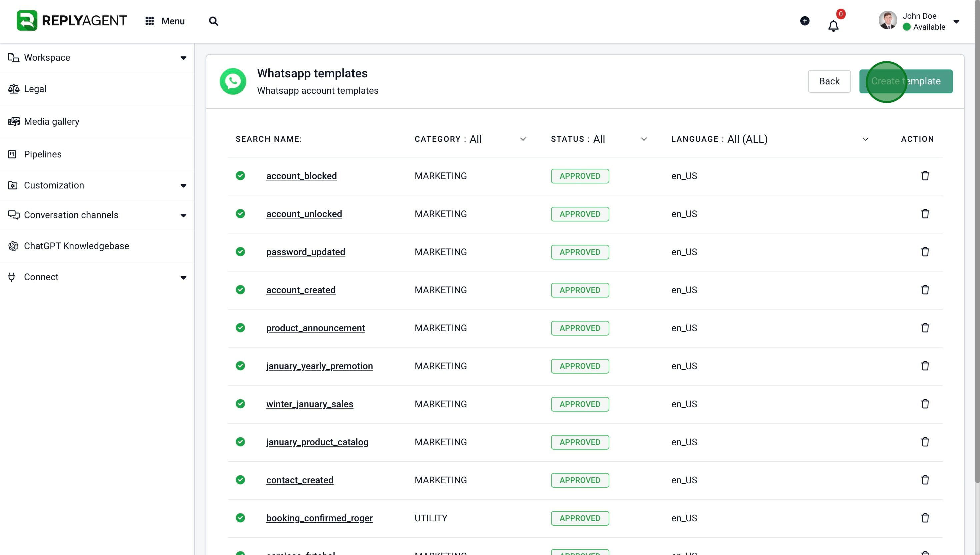Screen dimensions: 980x555
Task: Click the Customization icon
Action: tap(13, 185)
